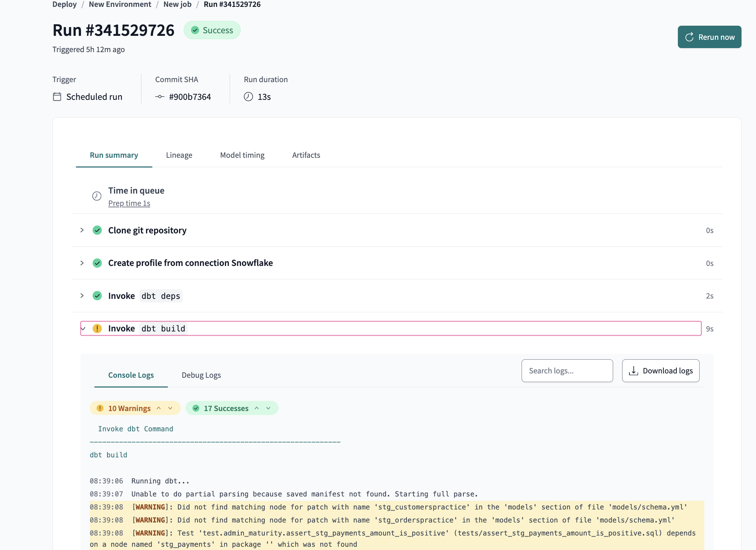Expand the Invoke dbt deps step
This screenshot has width=756, height=550.
point(82,296)
